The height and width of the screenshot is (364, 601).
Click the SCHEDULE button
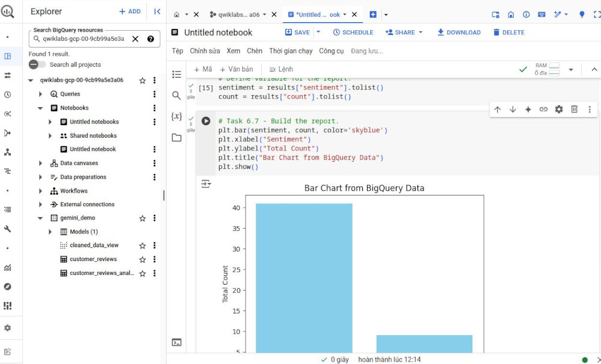(x=353, y=32)
